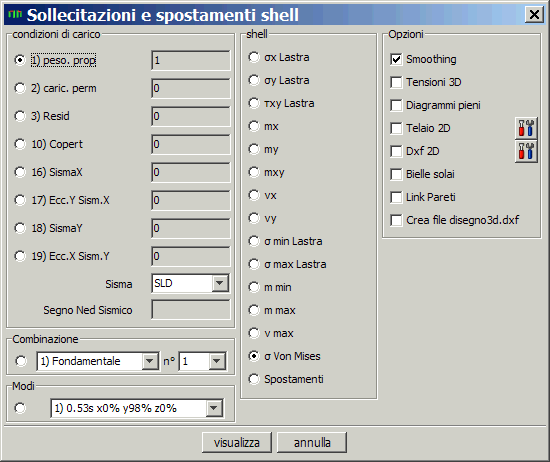
Task: Click the visualizza button
Action: point(237,443)
